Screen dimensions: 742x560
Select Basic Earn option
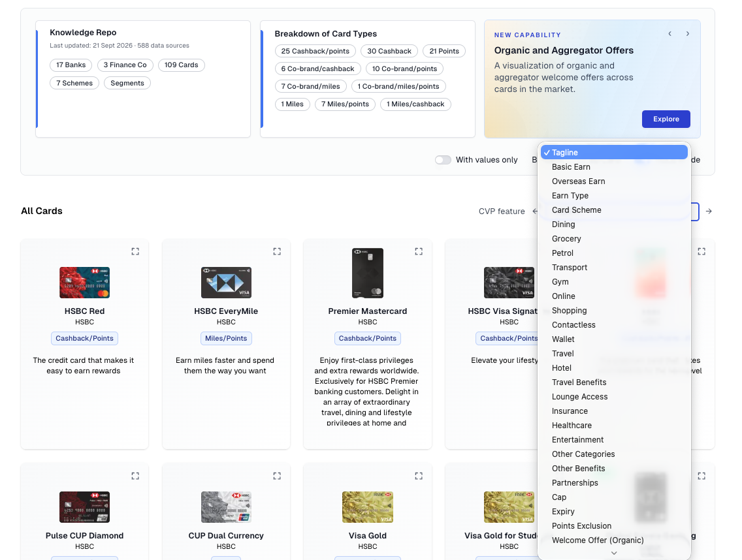coord(614,167)
